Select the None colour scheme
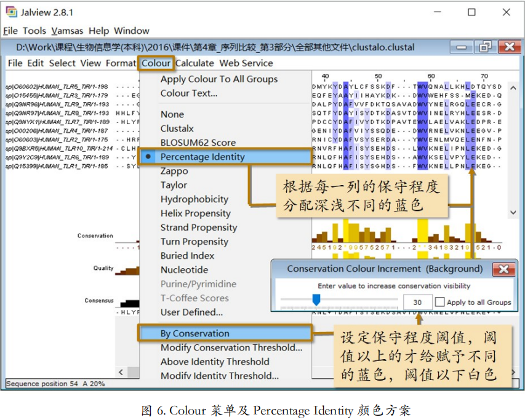525x420 pixels. (172, 114)
